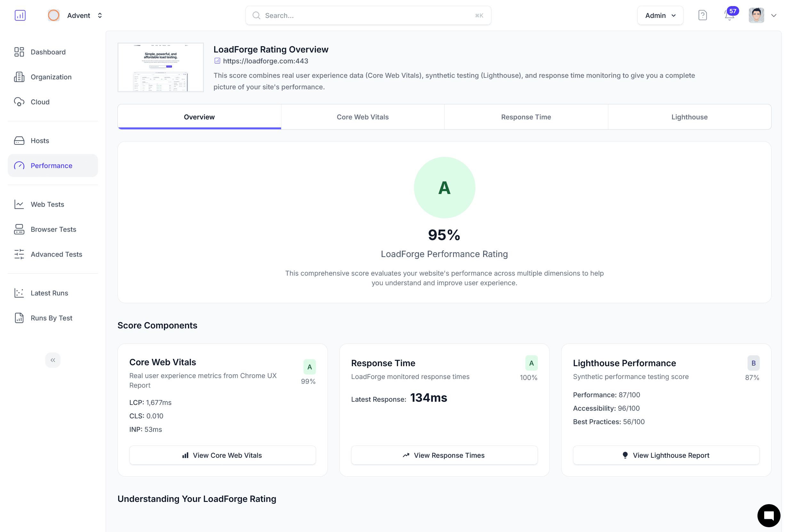The image size is (785, 532).
Task: Switch to the Lighthouse tab
Action: 689,117
